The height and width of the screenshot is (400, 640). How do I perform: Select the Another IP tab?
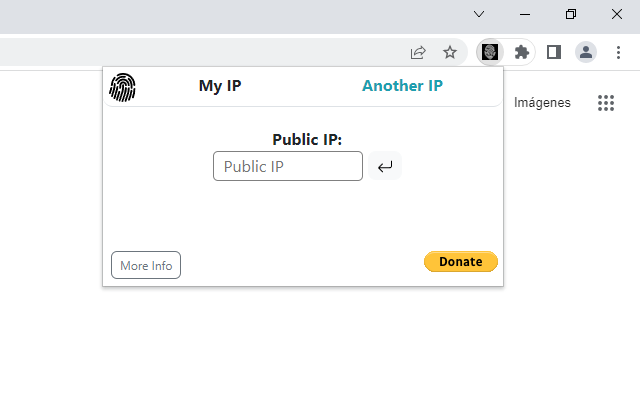pos(402,86)
